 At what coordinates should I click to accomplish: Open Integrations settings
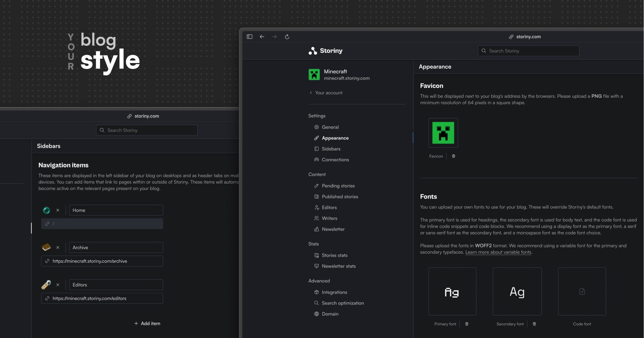(331, 292)
